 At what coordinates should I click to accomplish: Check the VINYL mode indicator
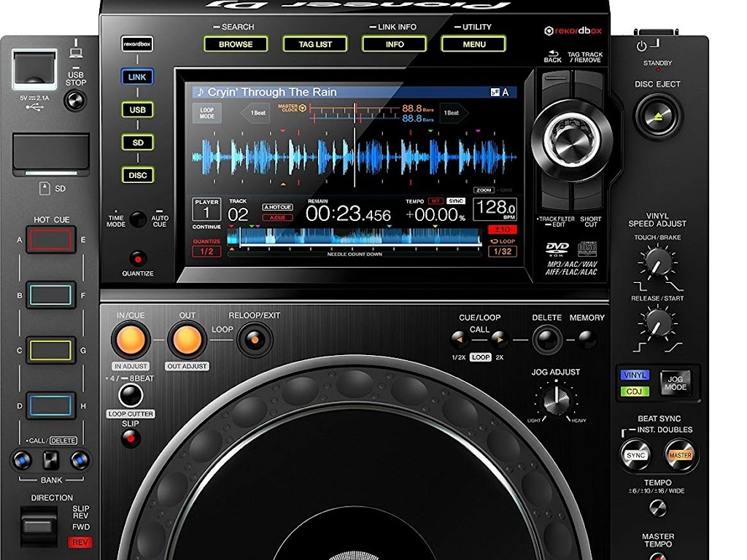click(635, 376)
